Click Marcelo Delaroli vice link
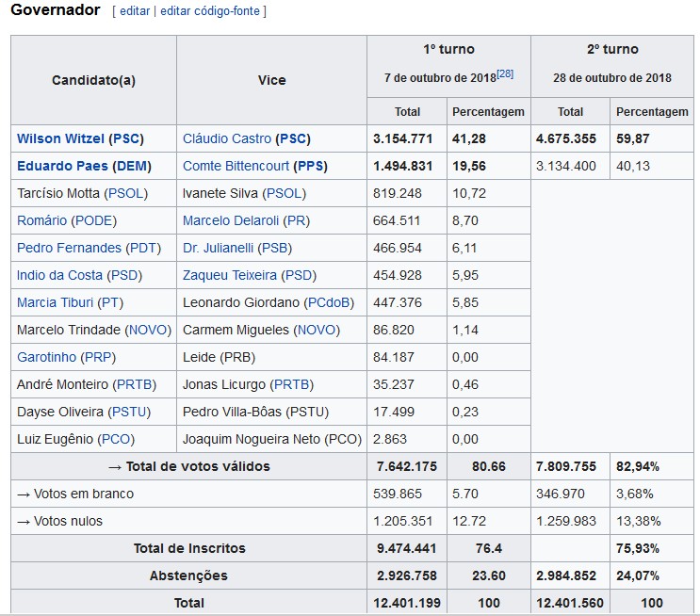The image size is (700, 616). (230, 220)
